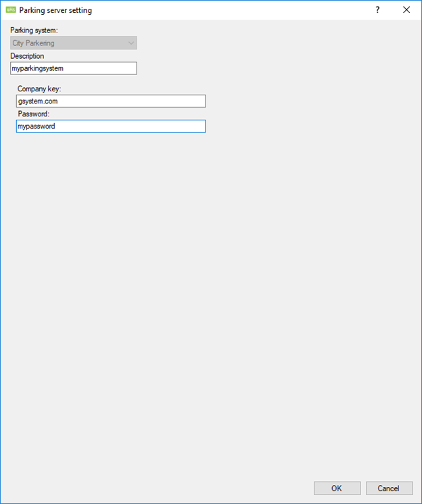Confirm settings with the OK button
This screenshot has height=504, width=422.
[x=337, y=488]
